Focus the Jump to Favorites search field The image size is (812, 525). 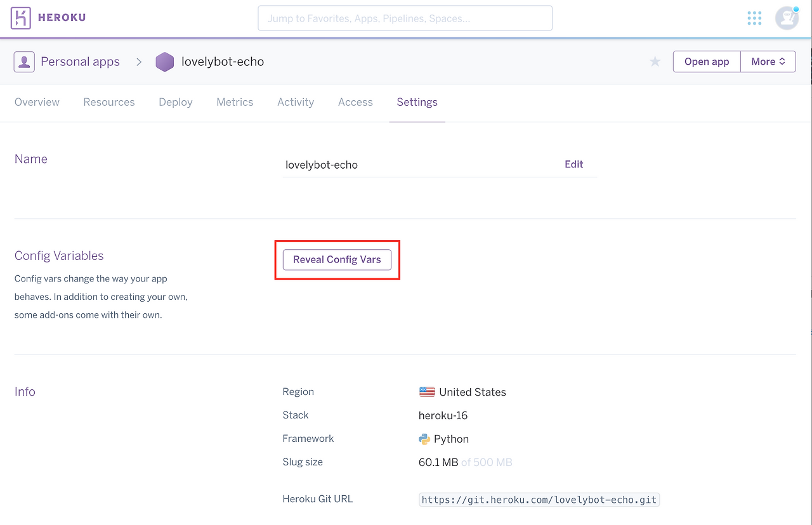click(405, 18)
